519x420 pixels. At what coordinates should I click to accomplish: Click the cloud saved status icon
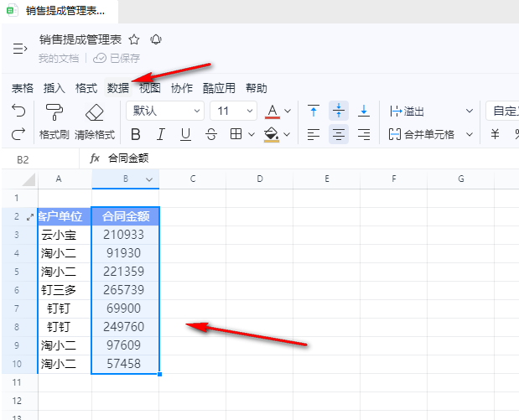pos(100,58)
